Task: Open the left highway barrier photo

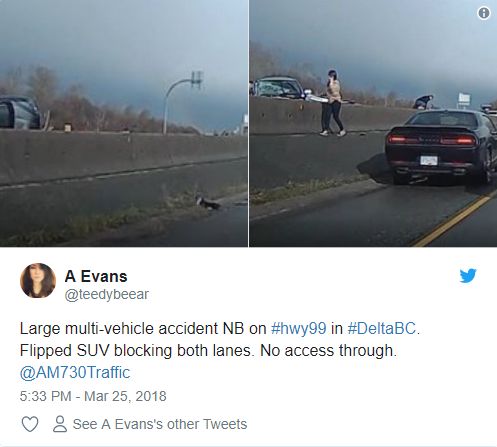Action: pos(124,123)
